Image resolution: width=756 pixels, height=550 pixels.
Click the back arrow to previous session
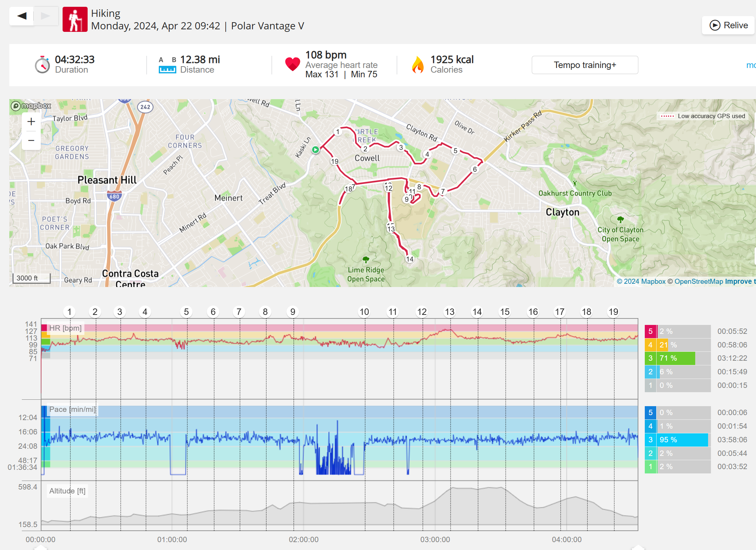pyautogui.click(x=22, y=16)
